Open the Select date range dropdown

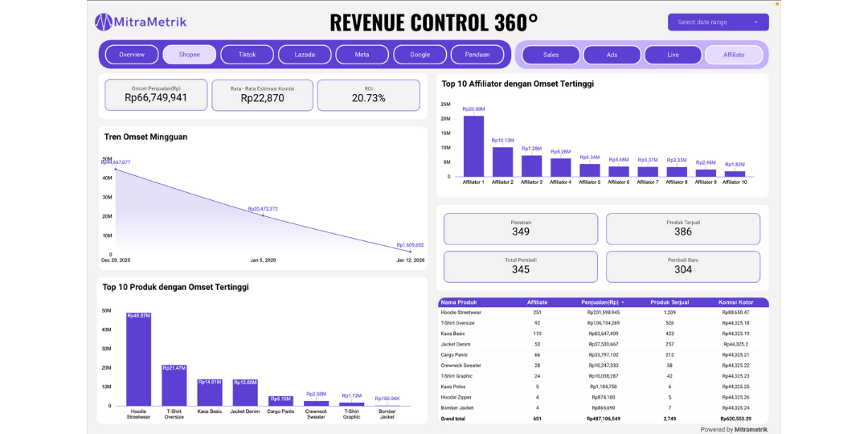tap(718, 23)
